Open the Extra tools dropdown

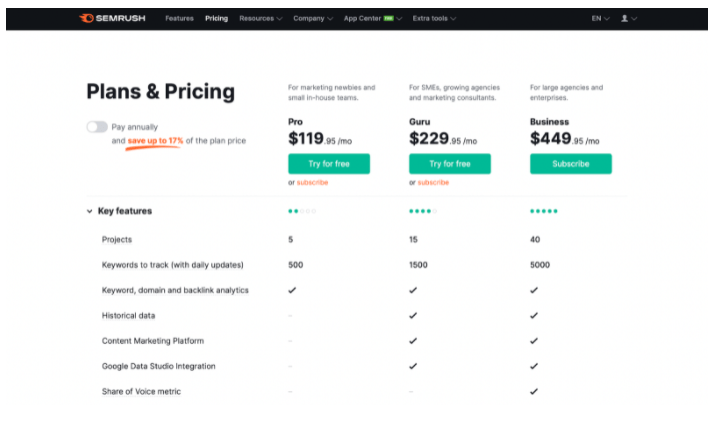point(434,18)
